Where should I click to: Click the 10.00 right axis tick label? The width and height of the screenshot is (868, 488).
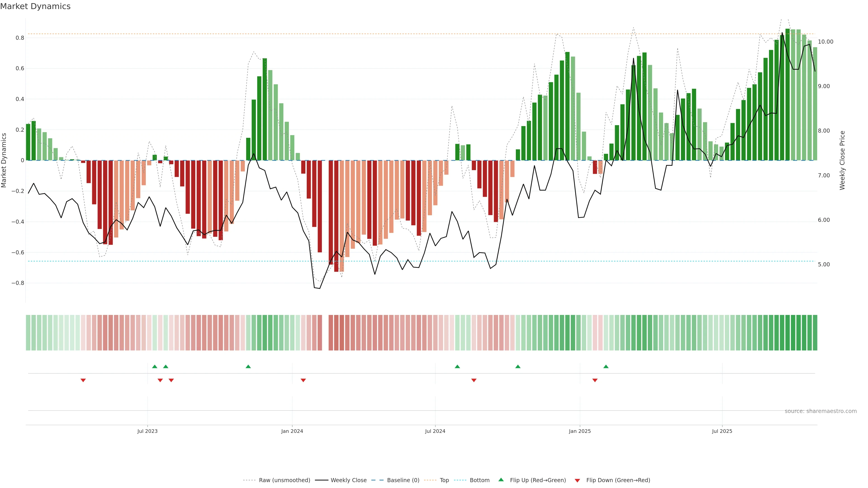click(825, 42)
